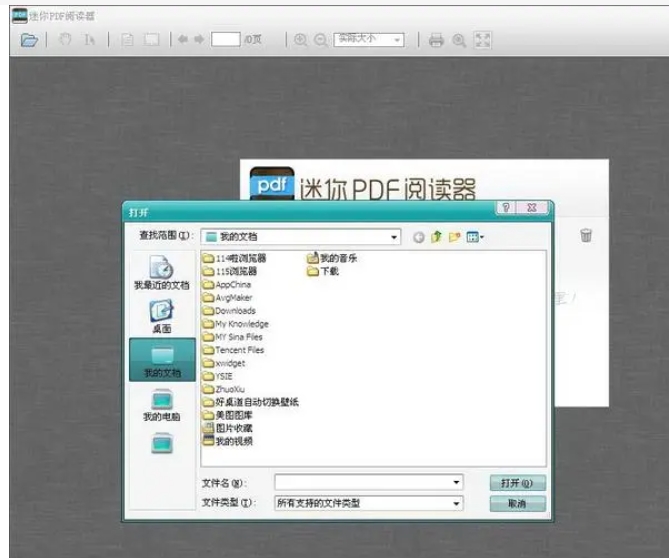Select the hand pan tool

[x=65, y=40]
